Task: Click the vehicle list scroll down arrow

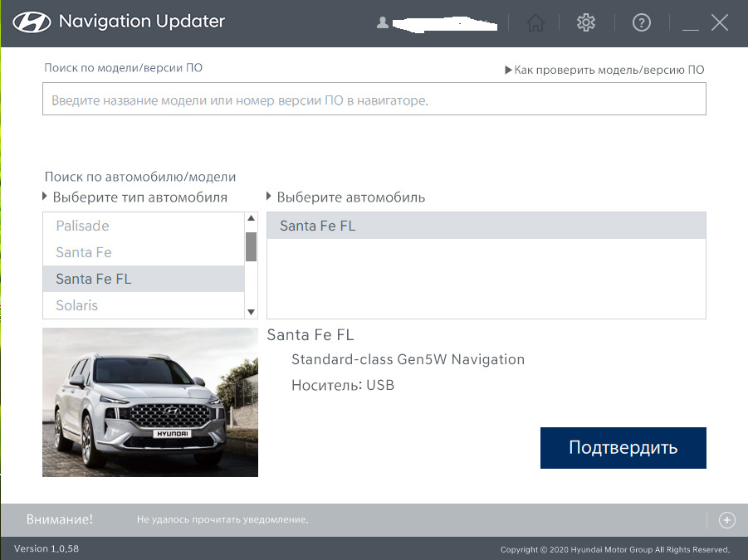Action: (x=251, y=312)
